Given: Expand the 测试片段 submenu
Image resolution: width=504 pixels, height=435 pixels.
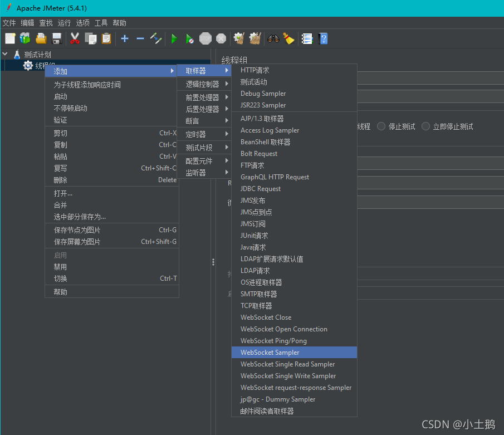Looking at the screenshot, I should [204, 147].
